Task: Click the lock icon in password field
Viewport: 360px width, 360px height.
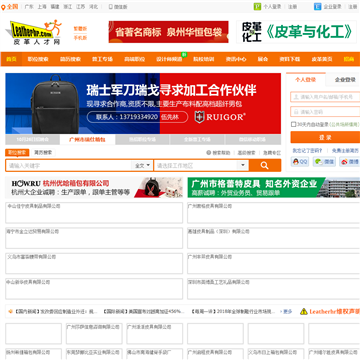Action: coord(296,112)
